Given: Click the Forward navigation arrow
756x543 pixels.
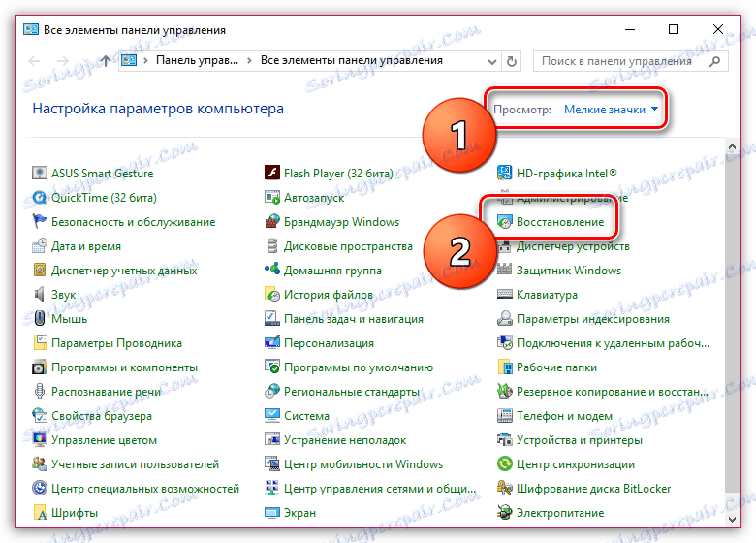Looking at the screenshot, I should tap(63, 61).
